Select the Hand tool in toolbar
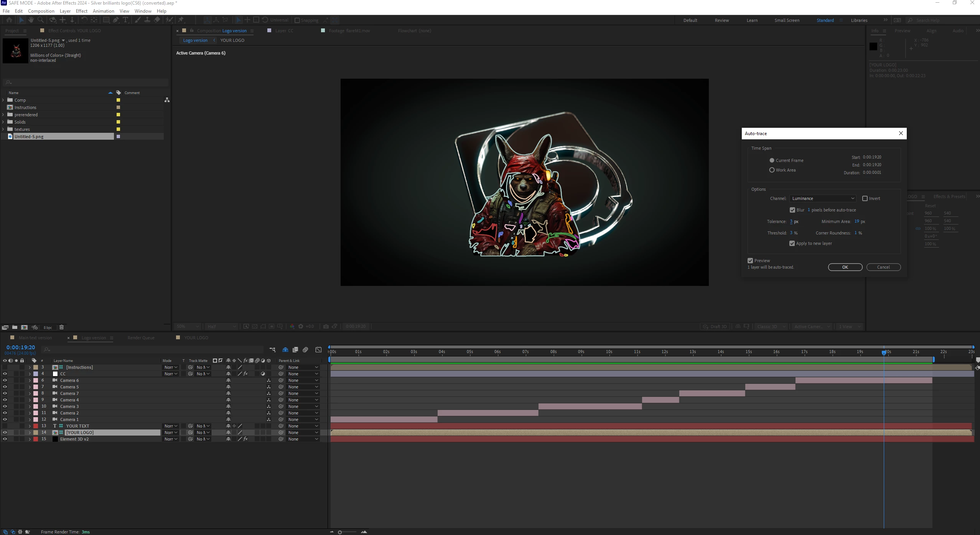Screen dimensions: 980x535 (31, 20)
